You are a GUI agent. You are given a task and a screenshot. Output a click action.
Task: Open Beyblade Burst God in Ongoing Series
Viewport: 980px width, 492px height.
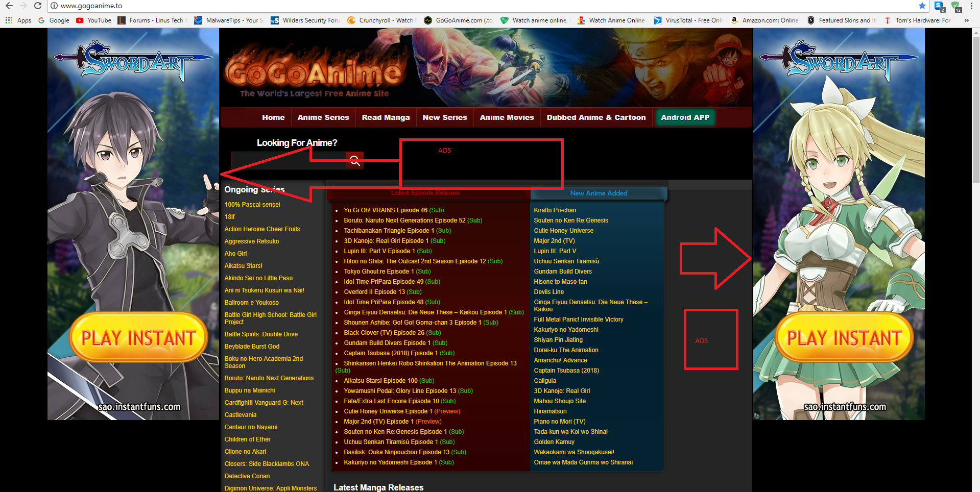252,347
